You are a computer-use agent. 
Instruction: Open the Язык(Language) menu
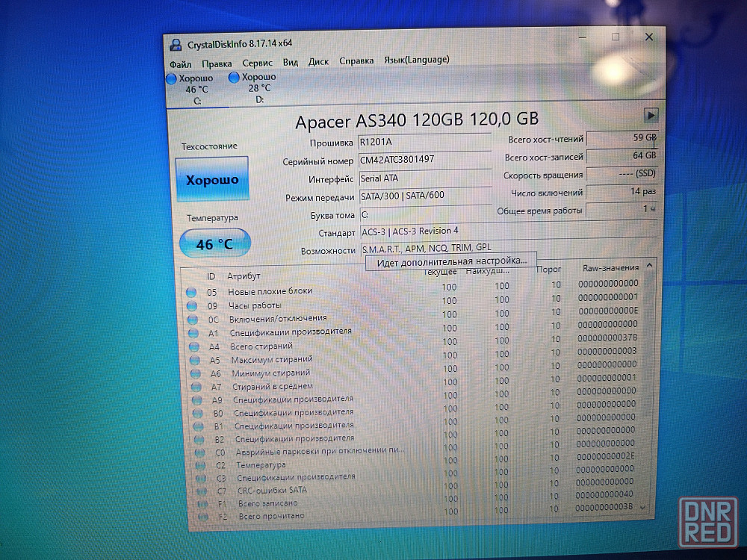(417, 60)
